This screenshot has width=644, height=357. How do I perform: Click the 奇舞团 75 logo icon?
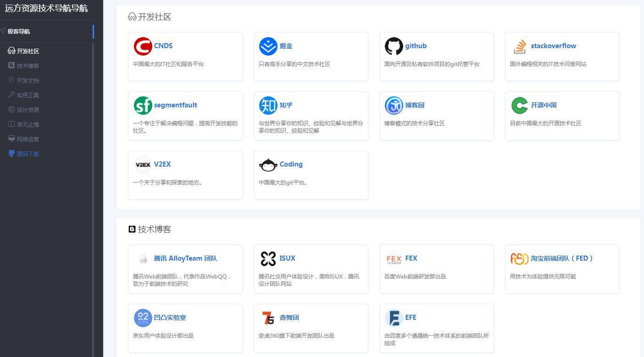268,318
